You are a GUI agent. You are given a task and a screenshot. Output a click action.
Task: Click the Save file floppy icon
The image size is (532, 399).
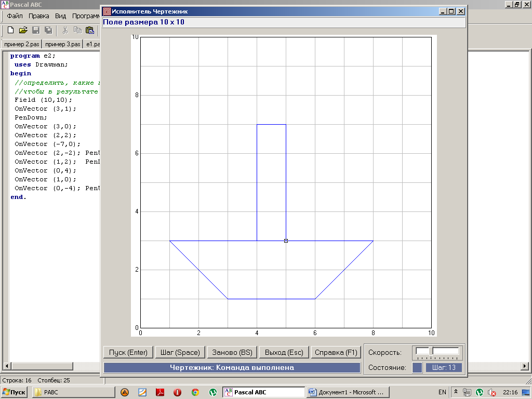tap(36, 30)
